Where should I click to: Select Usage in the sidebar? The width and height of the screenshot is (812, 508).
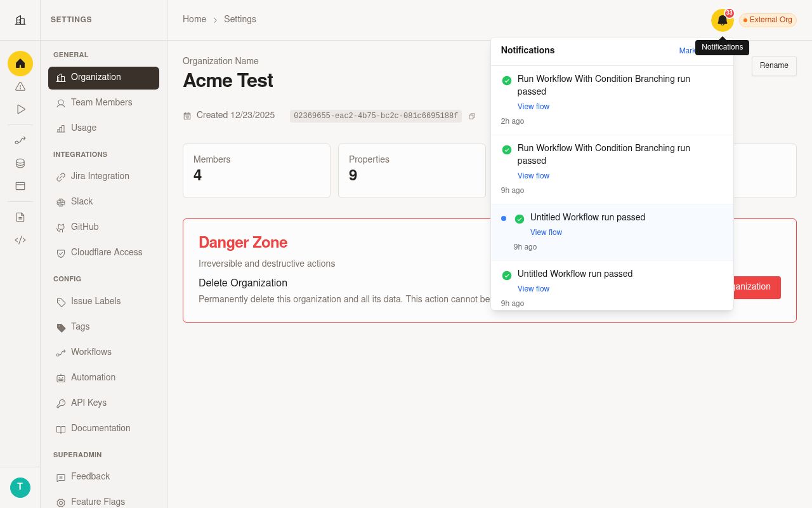(x=103, y=128)
